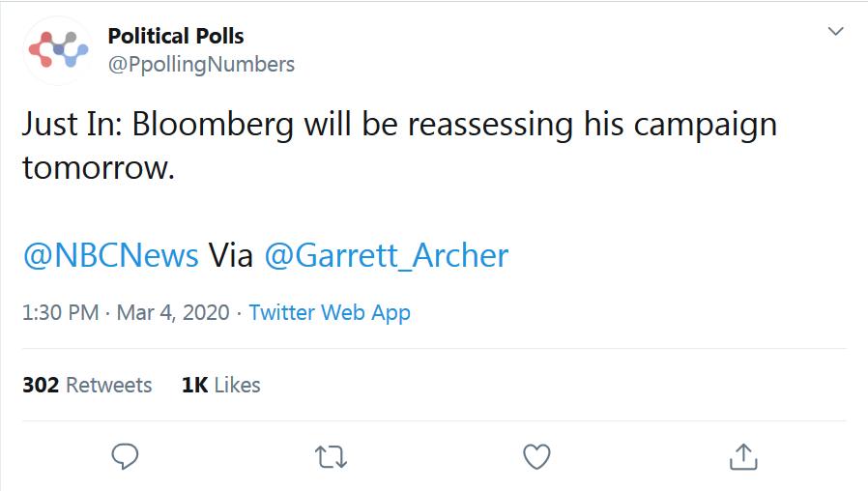Click the word Bloomberg in tweet
This screenshot has height=491, width=868.
pos(213,124)
